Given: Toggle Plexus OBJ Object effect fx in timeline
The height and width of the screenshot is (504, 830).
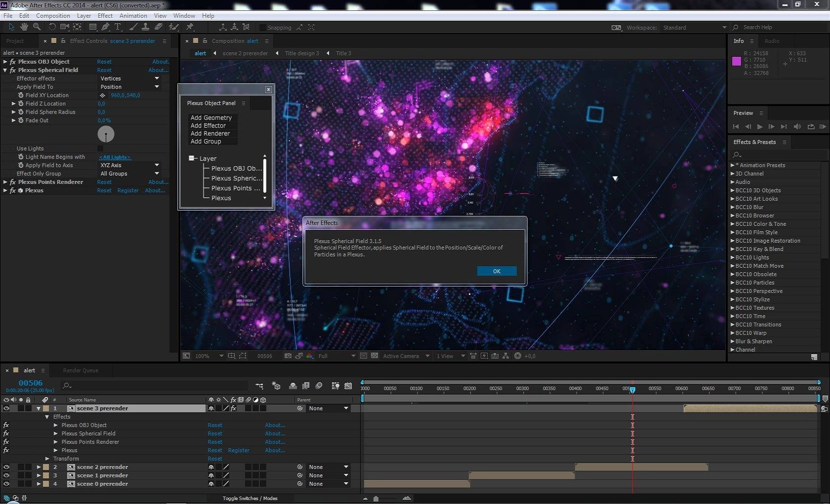Looking at the screenshot, I should click(6, 425).
